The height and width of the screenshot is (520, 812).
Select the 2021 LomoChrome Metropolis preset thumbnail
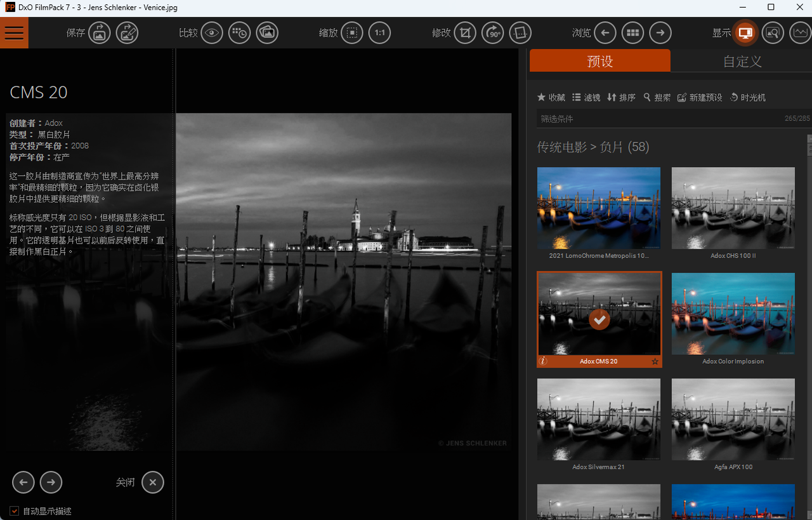[599, 208]
